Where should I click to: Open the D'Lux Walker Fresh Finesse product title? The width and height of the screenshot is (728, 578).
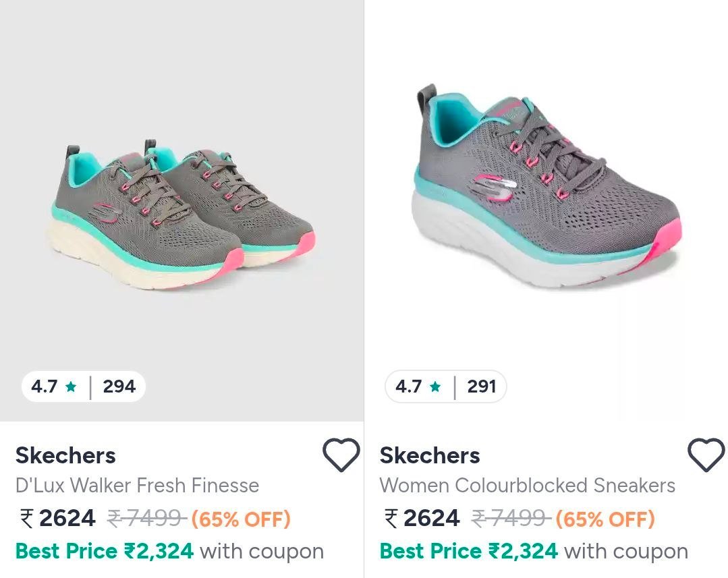point(137,486)
